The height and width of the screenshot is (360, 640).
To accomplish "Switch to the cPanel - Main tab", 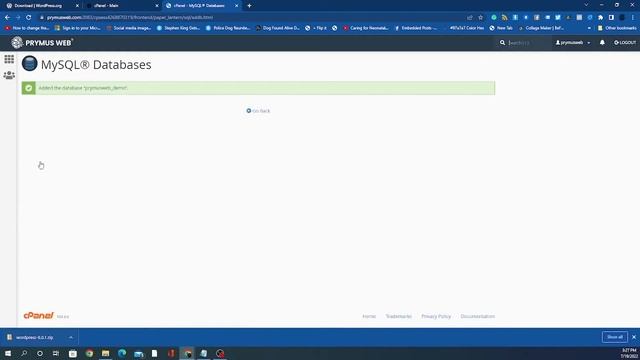I will coord(106,6).
